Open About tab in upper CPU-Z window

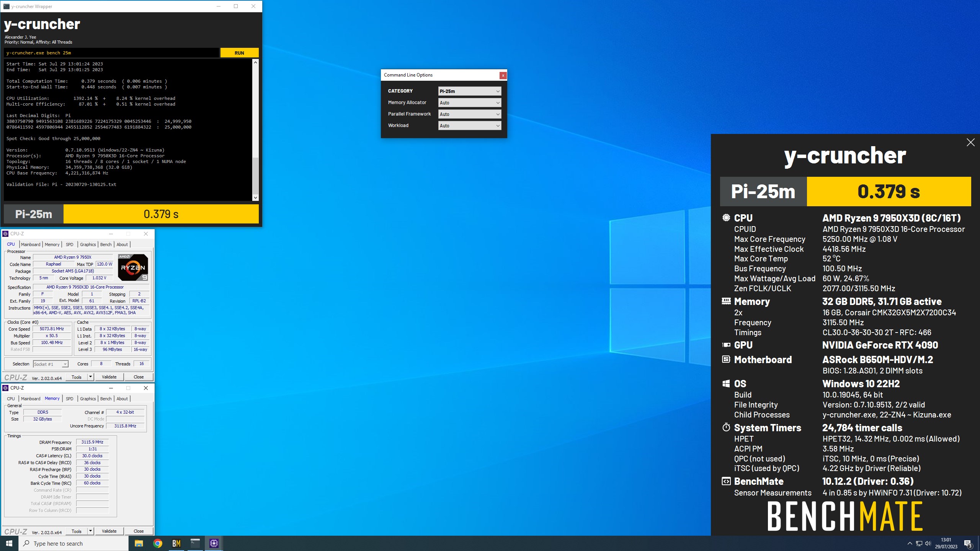tap(122, 245)
